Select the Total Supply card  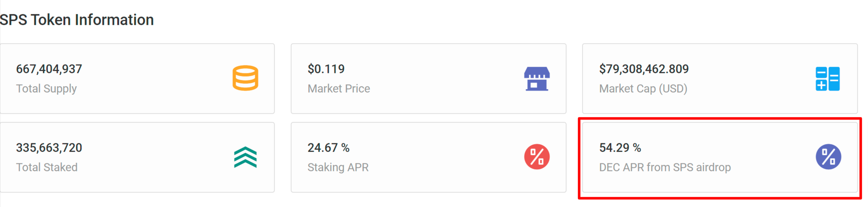(x=137, y=79)
